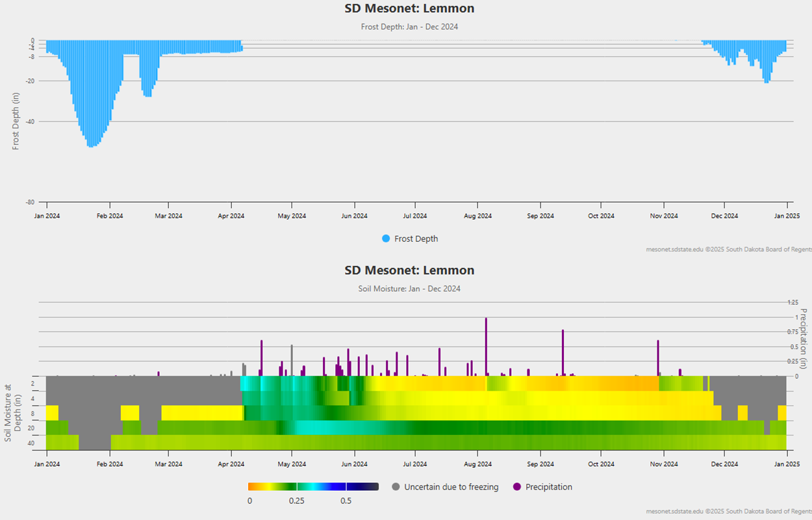Click the Frost Depth: Jan - Dec 2024 subtitle

[410, 27]
